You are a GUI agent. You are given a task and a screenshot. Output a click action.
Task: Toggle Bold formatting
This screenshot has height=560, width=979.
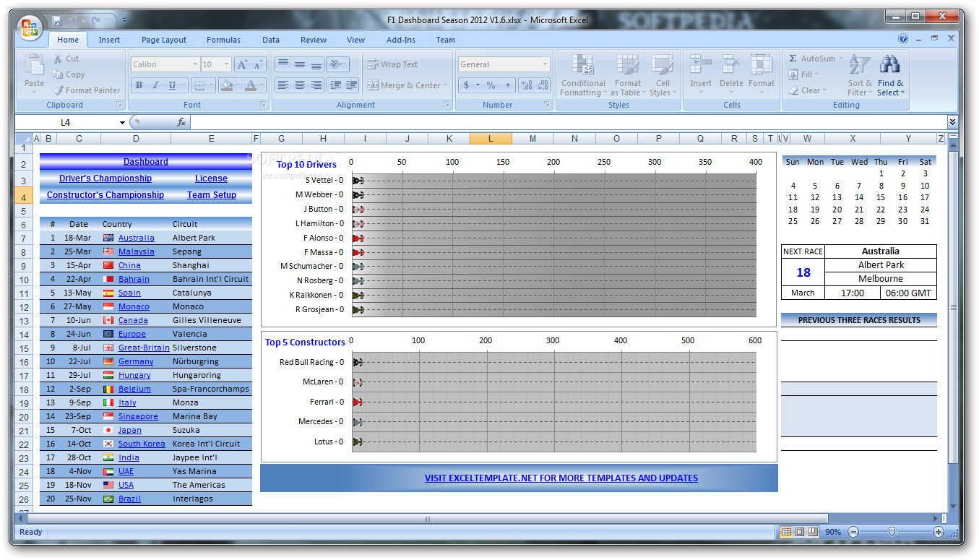139,85
